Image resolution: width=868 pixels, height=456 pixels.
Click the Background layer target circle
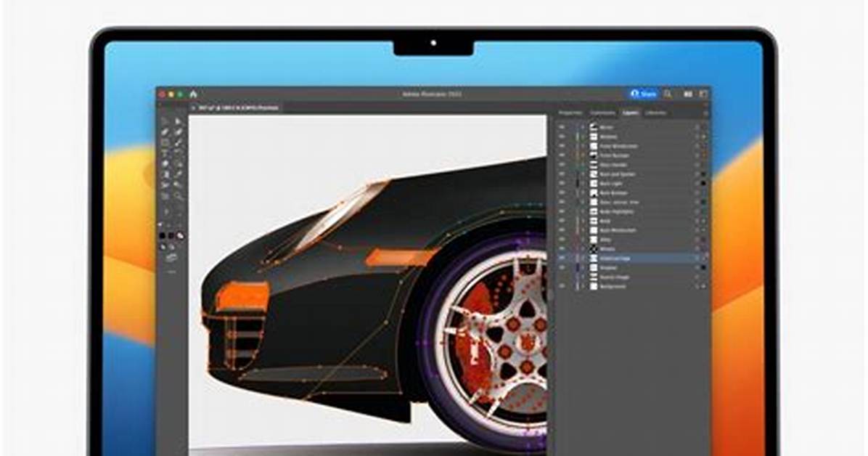[697, 287]
